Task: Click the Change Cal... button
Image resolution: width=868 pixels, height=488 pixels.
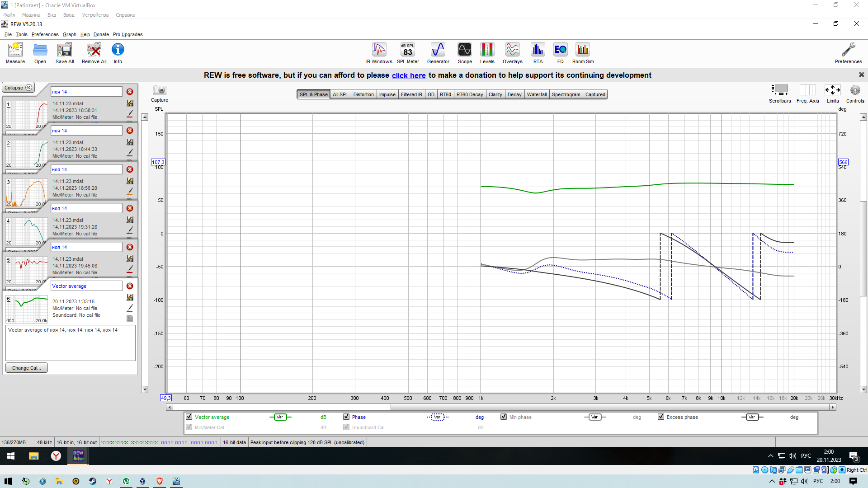Action: (x=26, y=368)
